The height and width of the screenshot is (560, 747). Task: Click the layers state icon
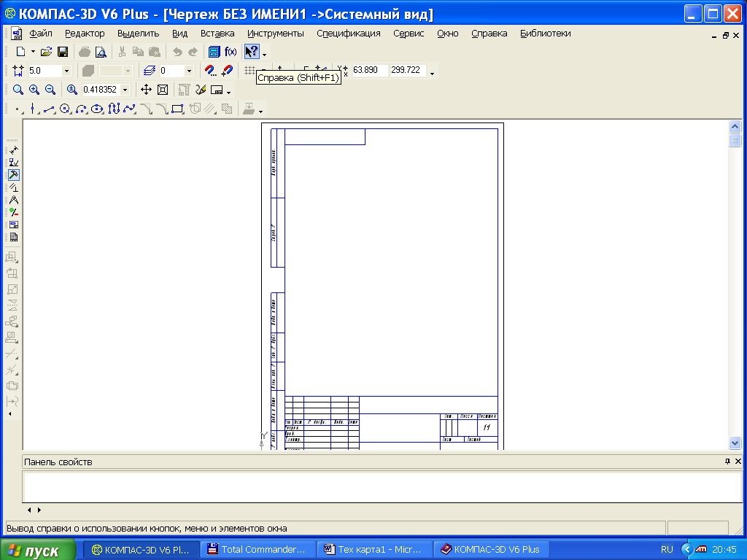point(149,71)
